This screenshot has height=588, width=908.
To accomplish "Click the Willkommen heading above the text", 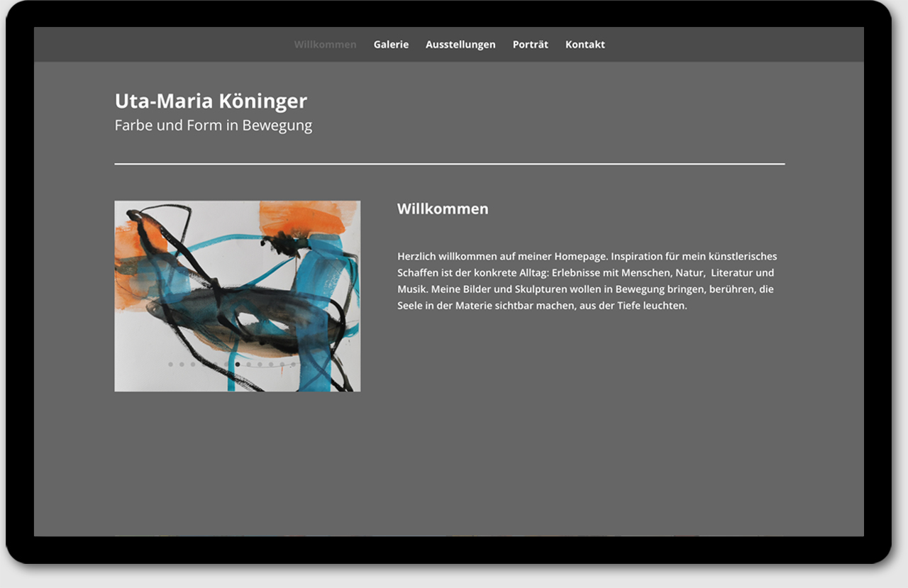I will (443, 209).
